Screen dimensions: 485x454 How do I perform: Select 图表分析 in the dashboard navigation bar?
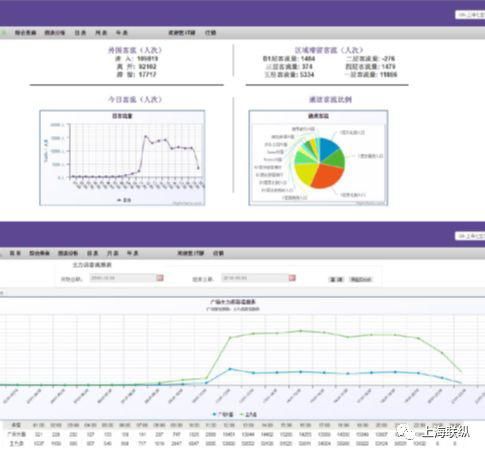55,33
